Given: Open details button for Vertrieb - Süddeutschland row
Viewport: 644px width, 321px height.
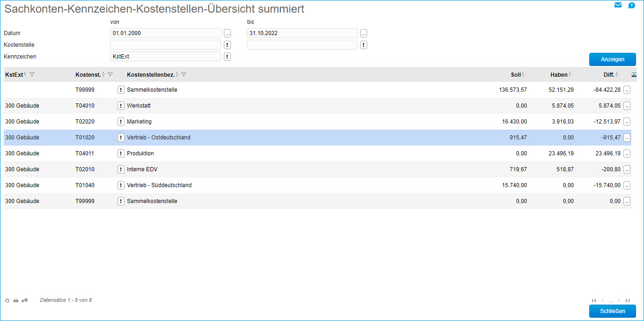Looking at the screenshot, I should (627, 185).
